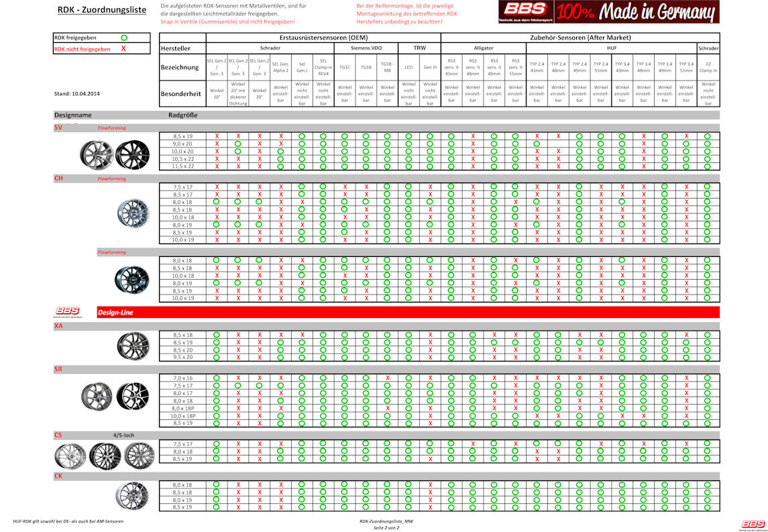
Task: Click the Siemens VDO manufacturer header
Action: click(366, 48)
